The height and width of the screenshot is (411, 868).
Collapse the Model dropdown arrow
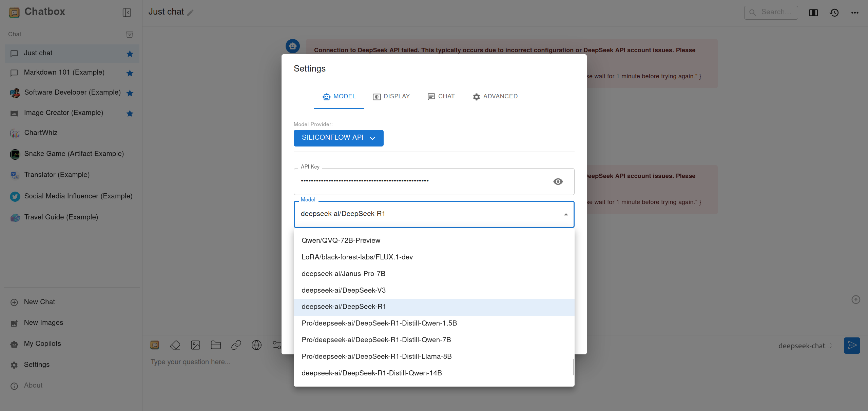point(565,214)
